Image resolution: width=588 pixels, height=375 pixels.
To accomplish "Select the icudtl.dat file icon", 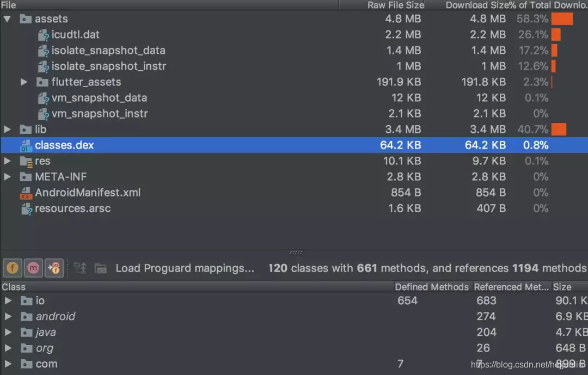I will 44,35.
